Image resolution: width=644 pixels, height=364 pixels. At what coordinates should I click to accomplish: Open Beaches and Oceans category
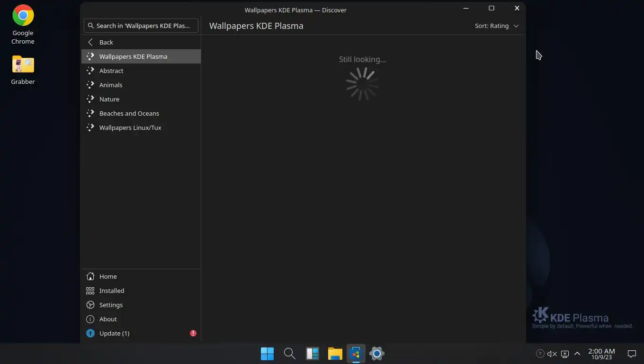[x=141, y=113]
